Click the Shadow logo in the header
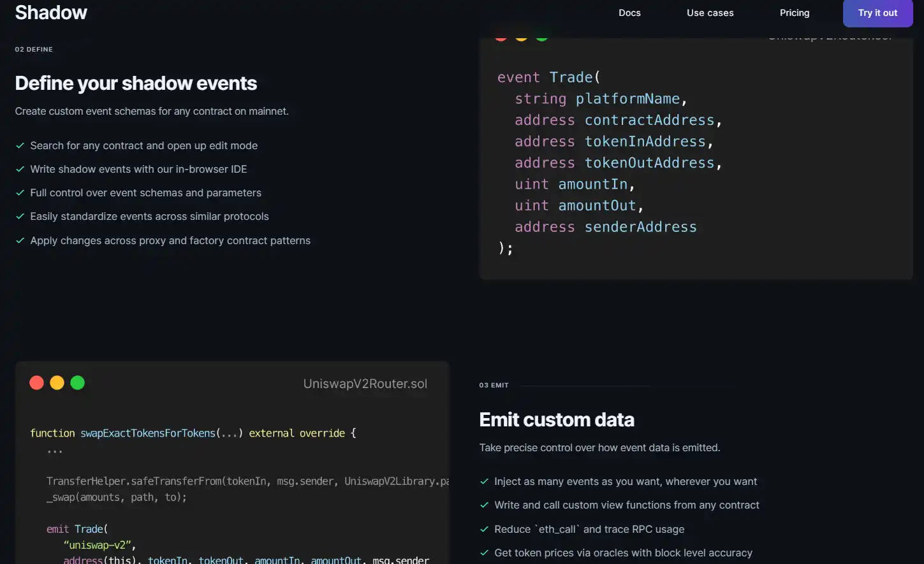 51,13
